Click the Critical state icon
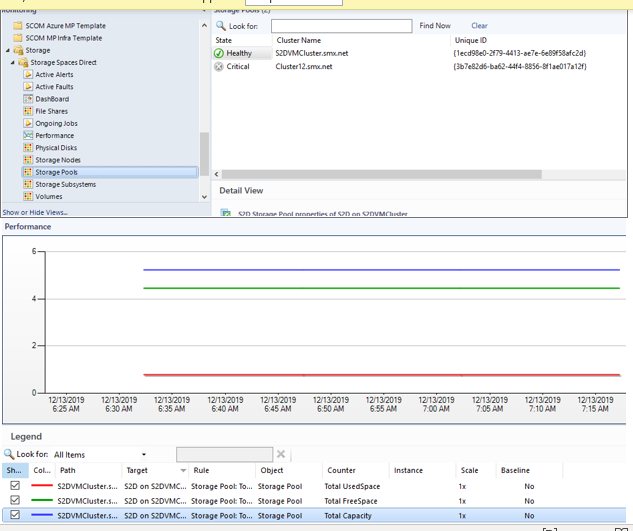The width and height of the screenshot is (633, 531). pyautogui.click(x=219, y=67)
